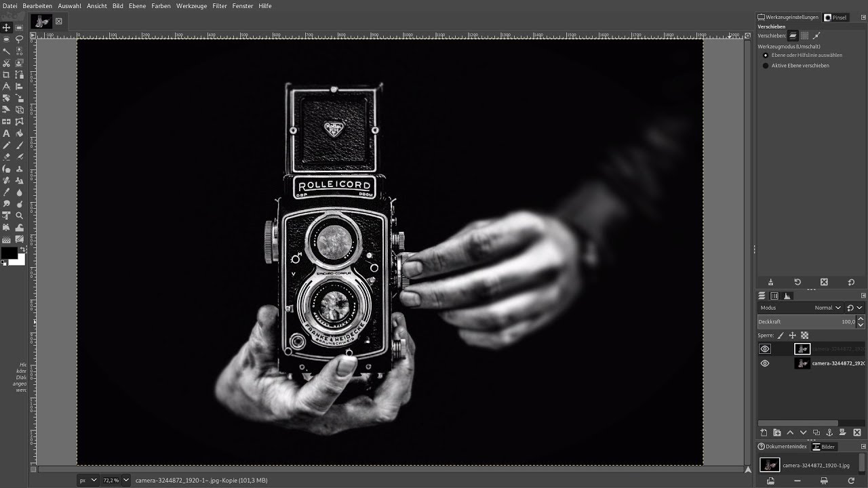Switch to the Dokumentenindex tab
The height and width of the screenshot is (488, 868).
tap(783, 447)
